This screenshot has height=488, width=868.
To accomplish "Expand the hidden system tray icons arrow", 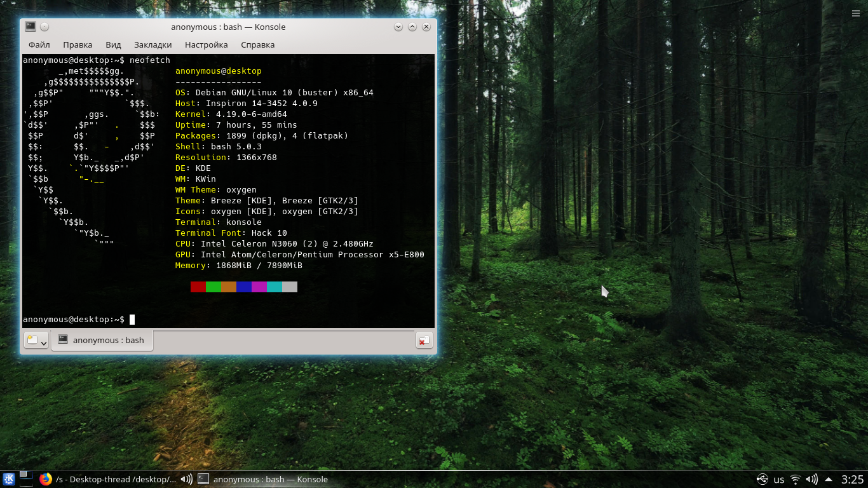I will coord(829,479).
